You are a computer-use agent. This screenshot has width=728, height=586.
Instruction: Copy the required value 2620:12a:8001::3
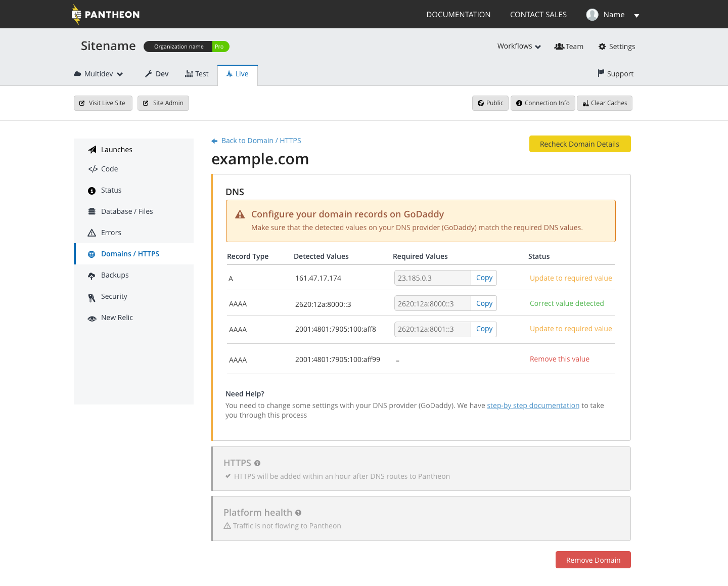point(484,329)
